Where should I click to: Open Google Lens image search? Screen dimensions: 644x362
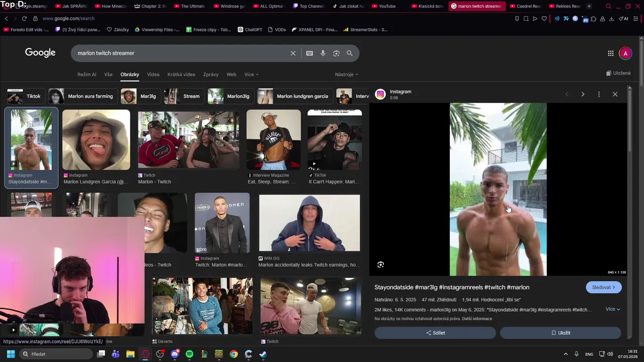pos(336,53)
